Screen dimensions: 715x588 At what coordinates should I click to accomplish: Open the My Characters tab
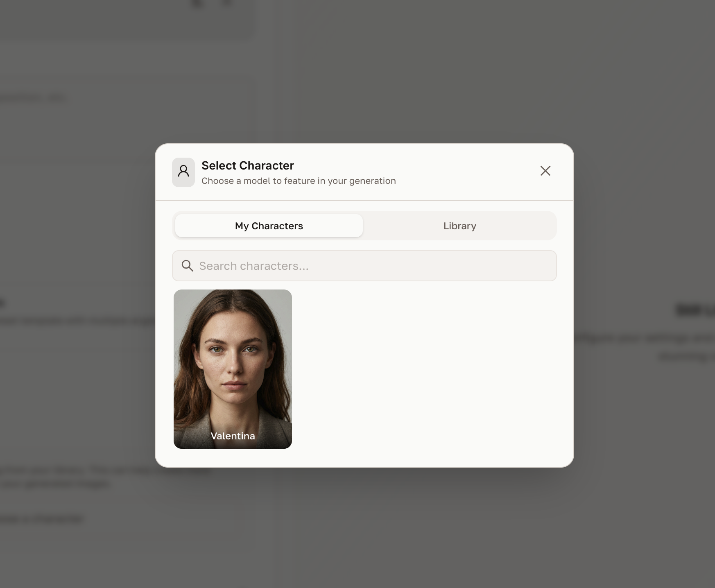[x=269, y=226]
